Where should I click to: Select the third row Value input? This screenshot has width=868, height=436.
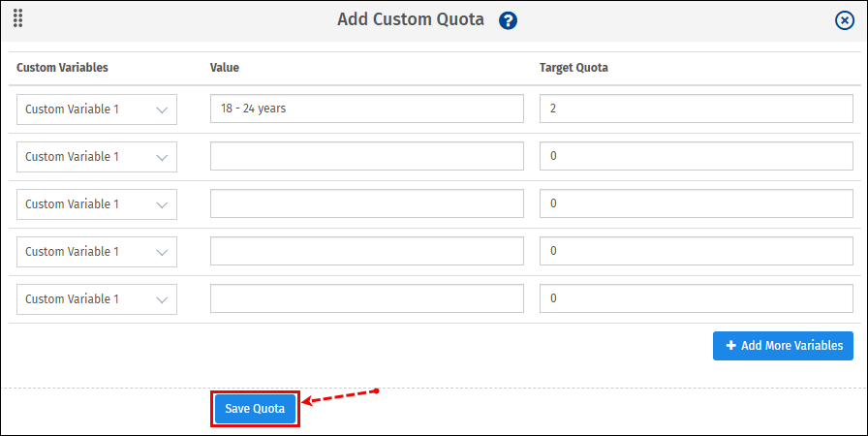[366, 204]
